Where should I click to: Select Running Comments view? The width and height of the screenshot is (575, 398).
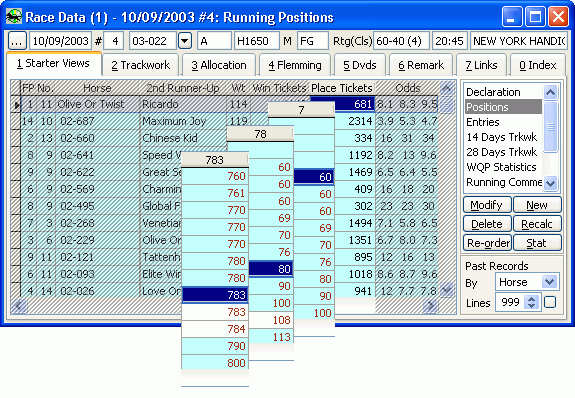(x=503, y=182)
